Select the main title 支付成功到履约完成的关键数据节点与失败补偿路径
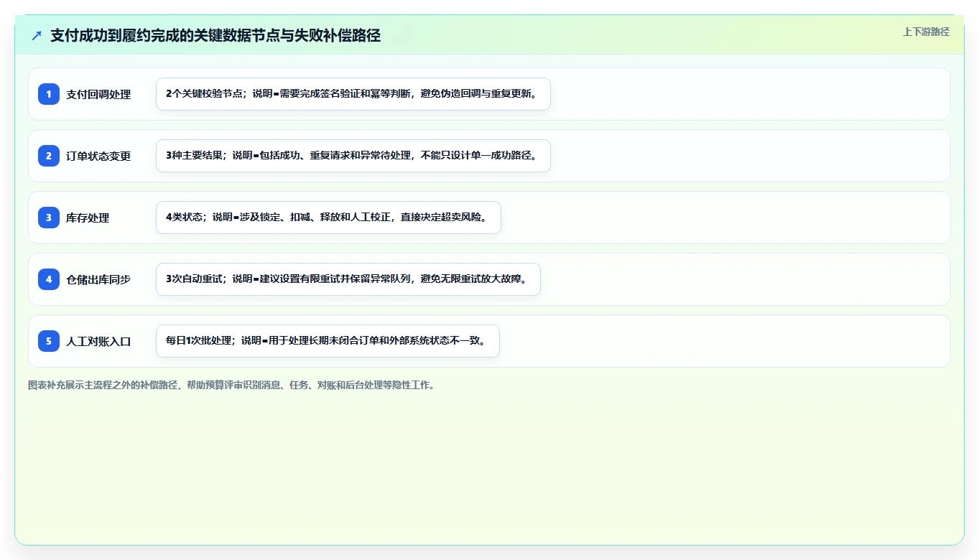 pos(215,35)
